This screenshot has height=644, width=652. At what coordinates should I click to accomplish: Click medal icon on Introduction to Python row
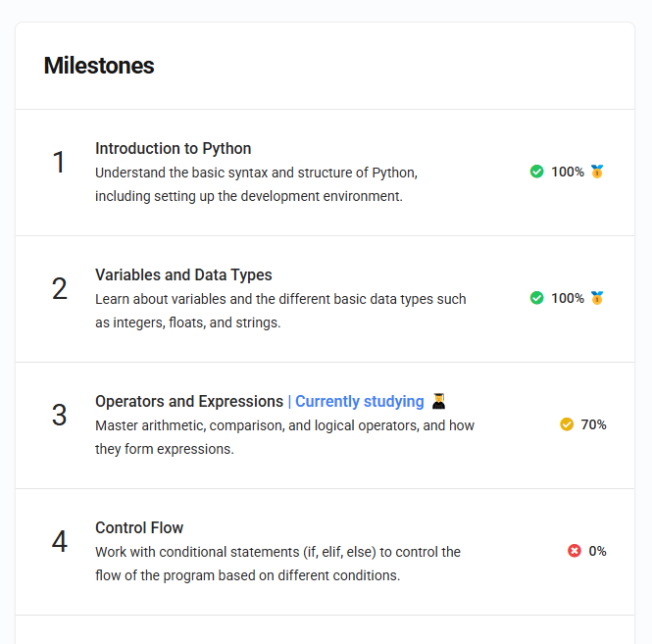[x=597, y=172]
